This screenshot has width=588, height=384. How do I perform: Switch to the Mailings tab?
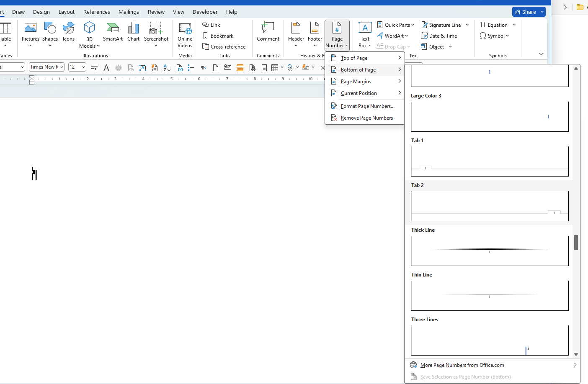pyautogui.click(x=129, y=12)
